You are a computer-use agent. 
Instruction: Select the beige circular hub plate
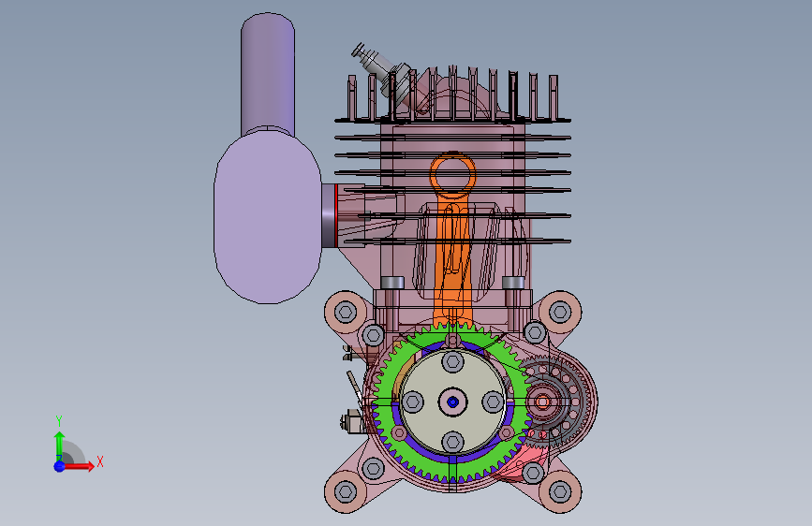452,402
